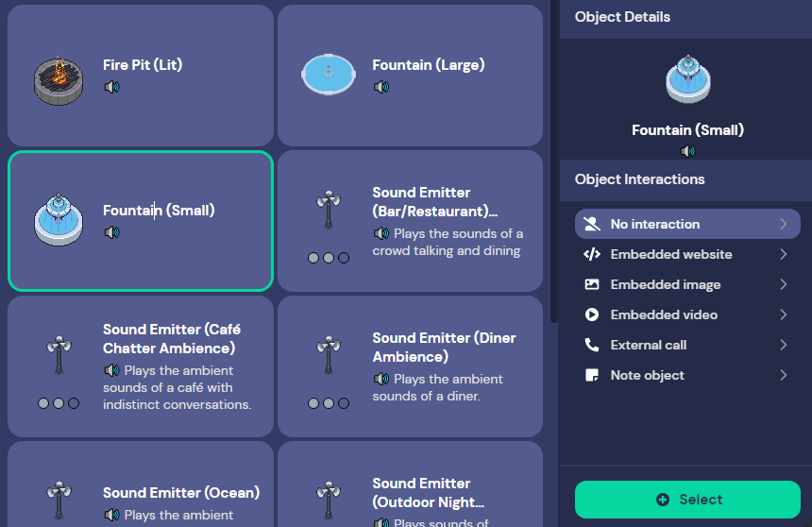Click the Bar/Restaurant sound emitter speaker pole icon
812x527 pixels.
(x=329, y=210)
